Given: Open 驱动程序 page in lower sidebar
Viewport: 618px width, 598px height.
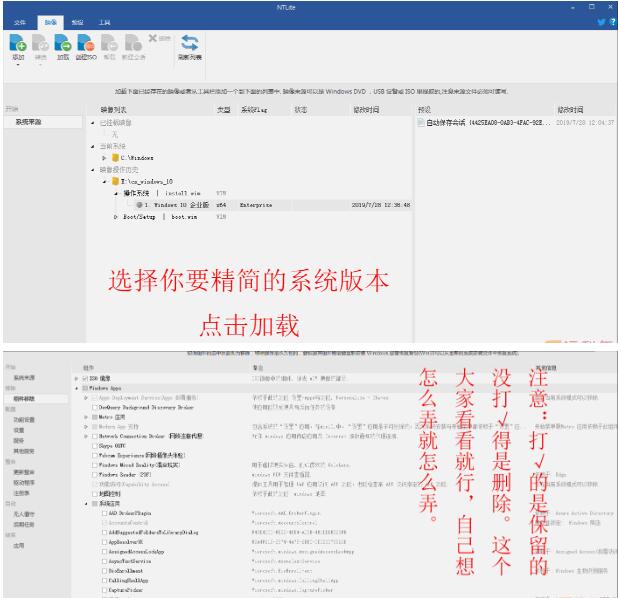Looking at the screenshot, I should click(24, 482).
